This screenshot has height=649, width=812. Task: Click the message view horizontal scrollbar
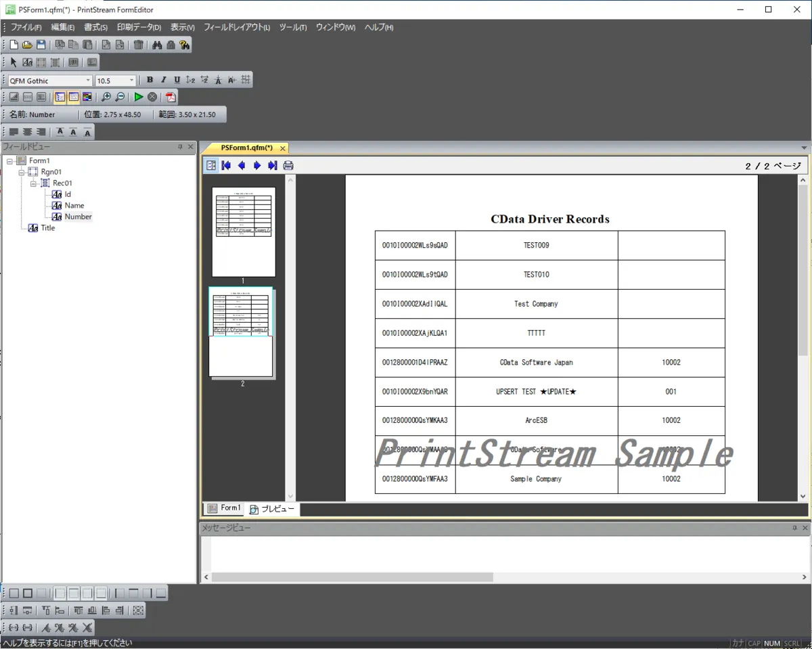(352, 577)
